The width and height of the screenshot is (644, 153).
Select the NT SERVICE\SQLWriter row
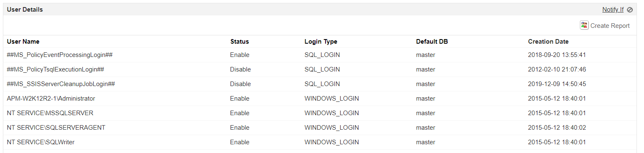pos(320,142)
